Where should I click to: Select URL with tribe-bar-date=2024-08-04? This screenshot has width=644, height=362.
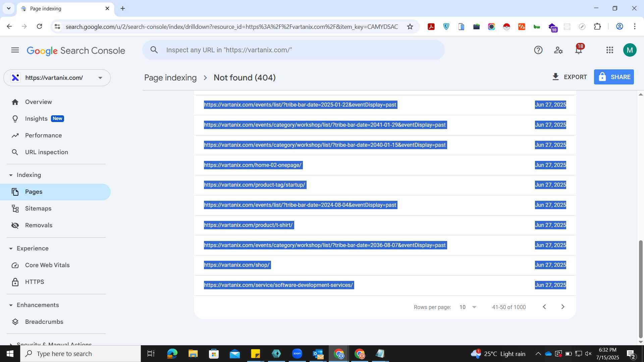[385, 205]
